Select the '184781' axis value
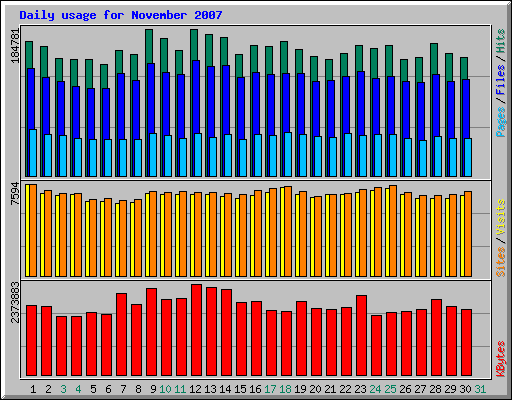 [15, 46]
